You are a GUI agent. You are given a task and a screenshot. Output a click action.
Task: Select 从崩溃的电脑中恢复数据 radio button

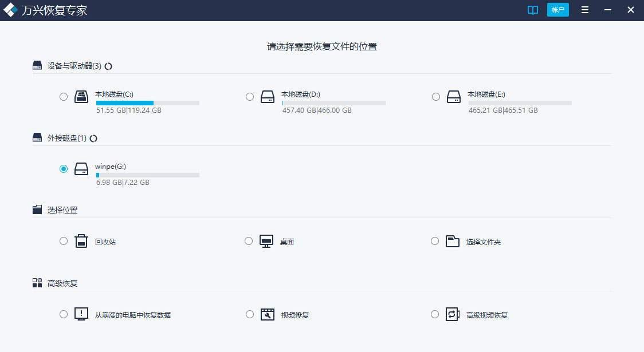(x=64, y=314)
